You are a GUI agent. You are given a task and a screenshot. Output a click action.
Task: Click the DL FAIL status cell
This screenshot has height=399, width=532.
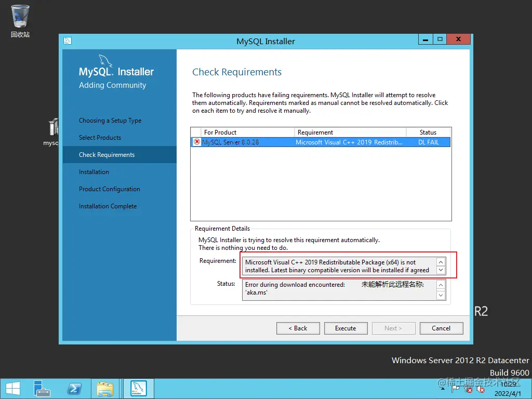coord(429,142)
